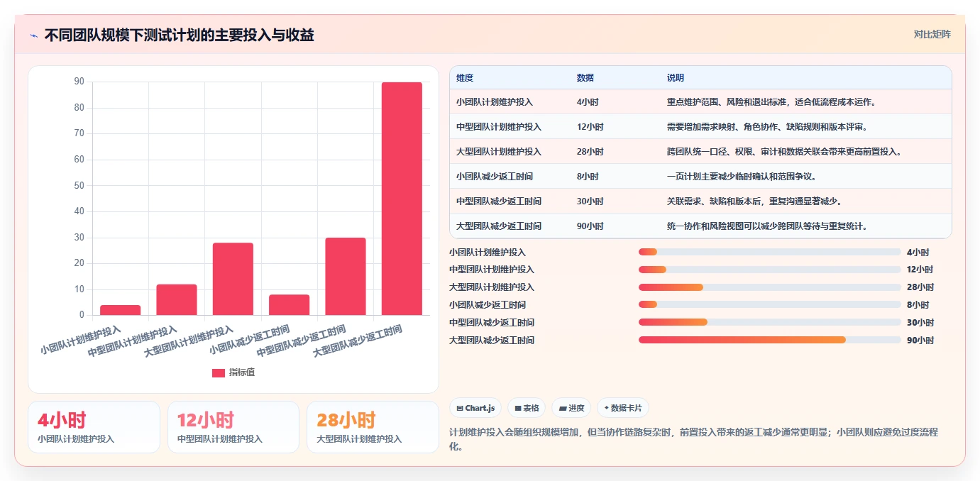Click x-axis label 大型团队减少返工时间
This screenshot has width=980, height=481.
(358, 341)
